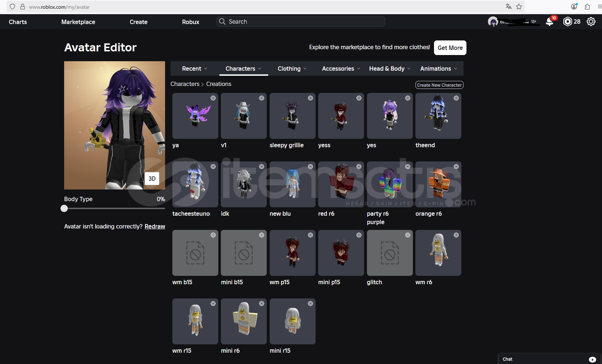Open settings gear for 'theend' character

tap(456, 98)
